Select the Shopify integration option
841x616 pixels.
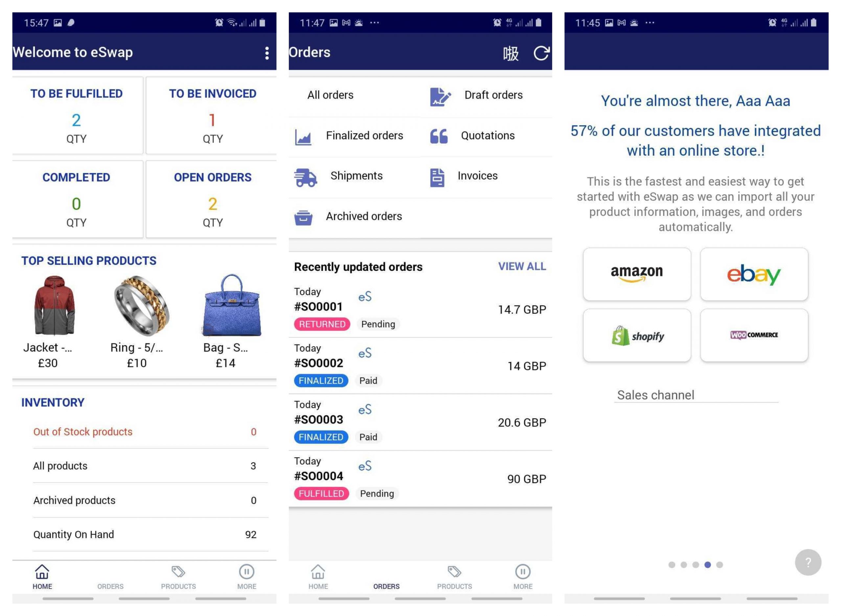(x=637, y=336)
